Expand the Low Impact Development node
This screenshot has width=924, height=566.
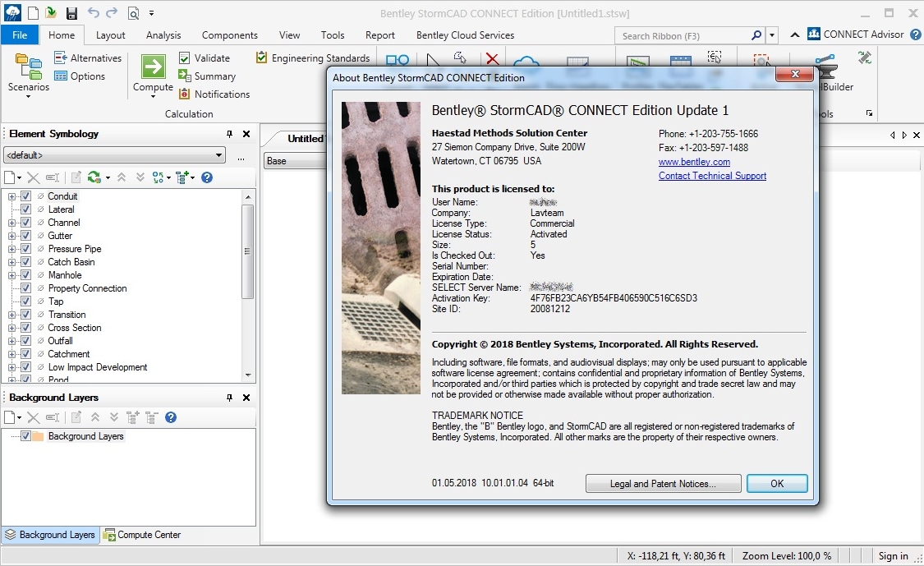click(11, 367)
